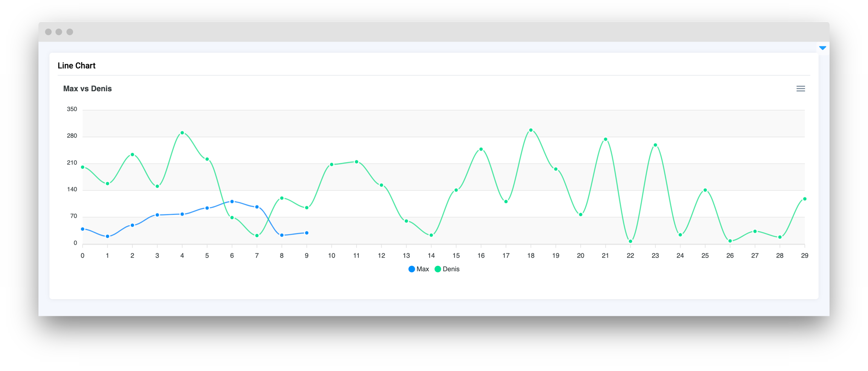This screenshot has height=371, width=868.
Task: Select the Denis data point at x=25
Action: 705,190
